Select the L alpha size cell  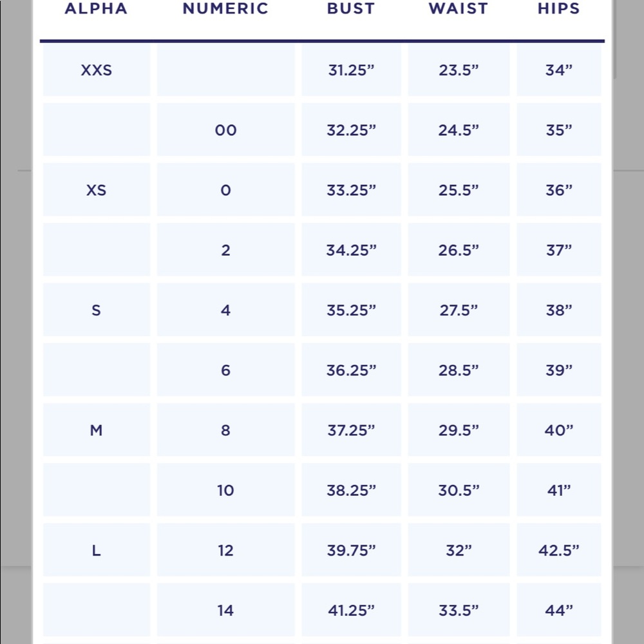click(97, 549)
